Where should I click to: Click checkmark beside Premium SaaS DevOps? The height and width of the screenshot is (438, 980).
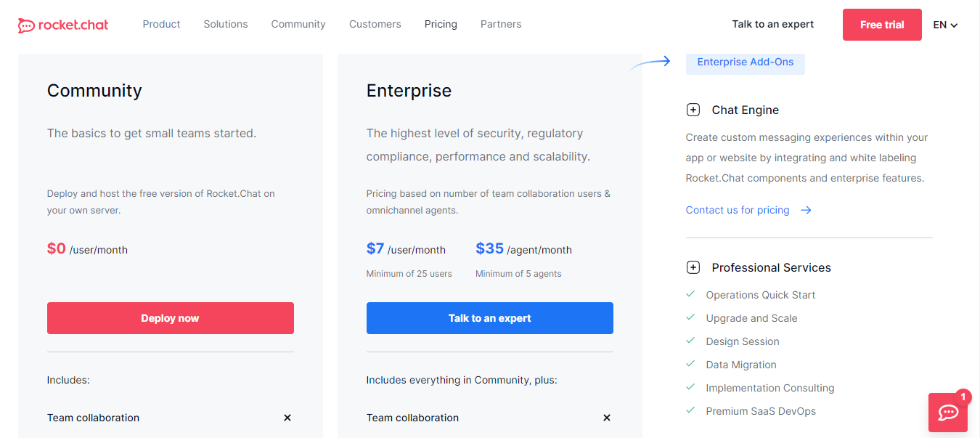click(691, 410)
